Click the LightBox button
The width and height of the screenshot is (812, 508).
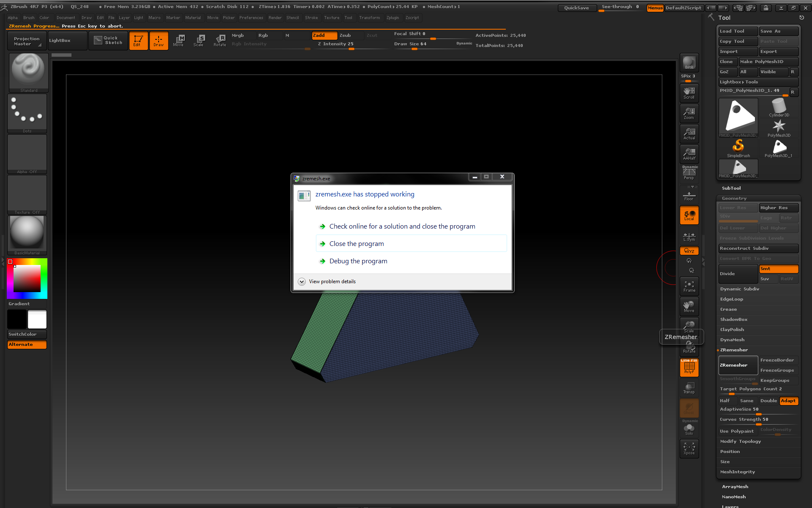(67, 41)
